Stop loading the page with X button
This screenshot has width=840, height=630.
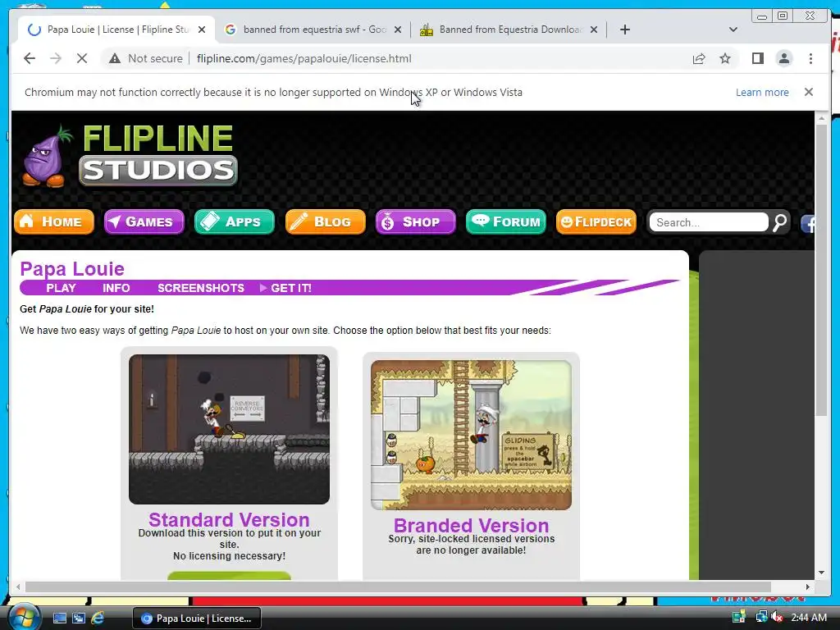point(82,58)
